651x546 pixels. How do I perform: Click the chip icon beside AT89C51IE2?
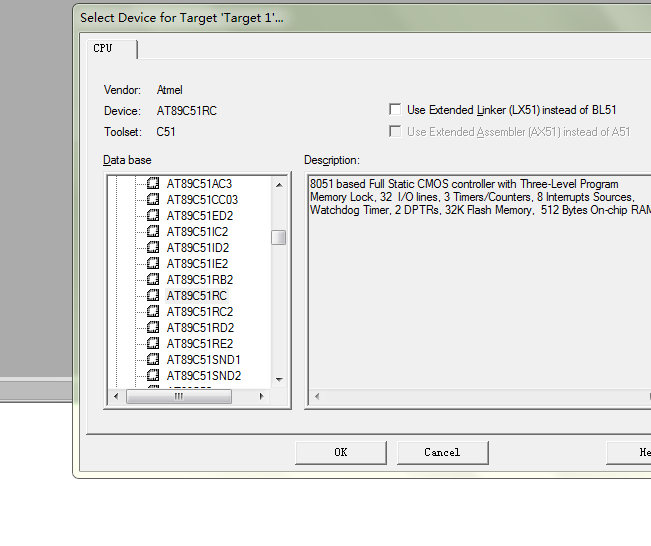153,263
